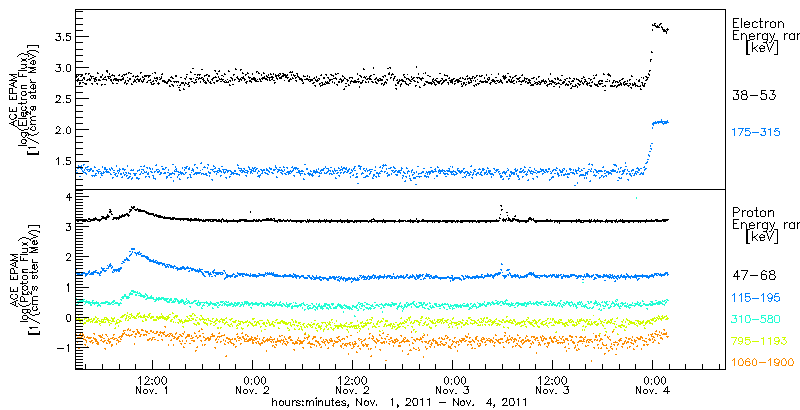Click the 2 tick on proton flux axis

point(67,257)
